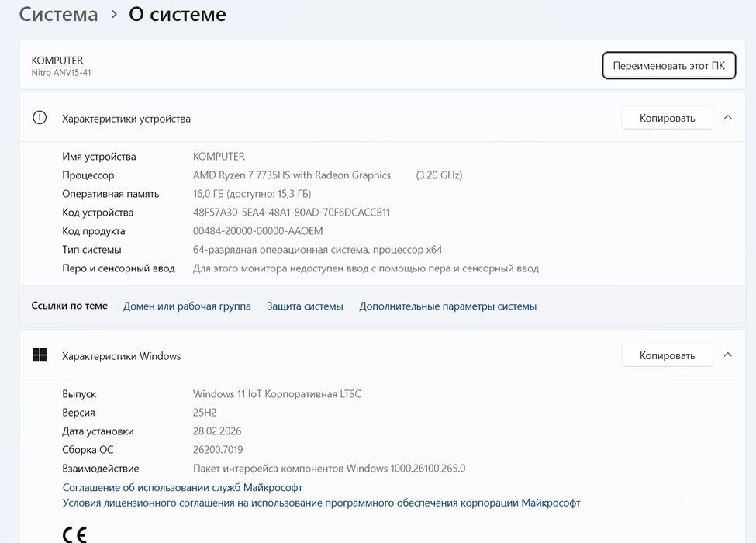Click the CE mark icon
Viewport: 756px width, 543px height.
(x=74, y=534)
